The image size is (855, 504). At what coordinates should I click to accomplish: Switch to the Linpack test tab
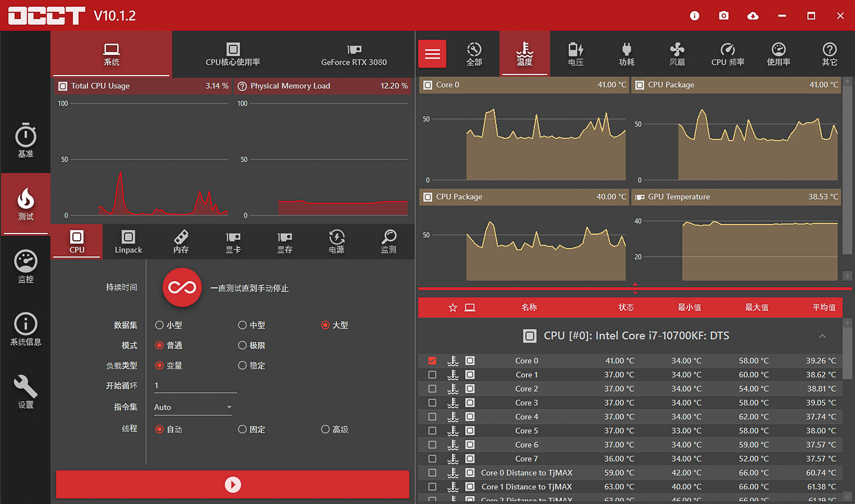[128, 241]
